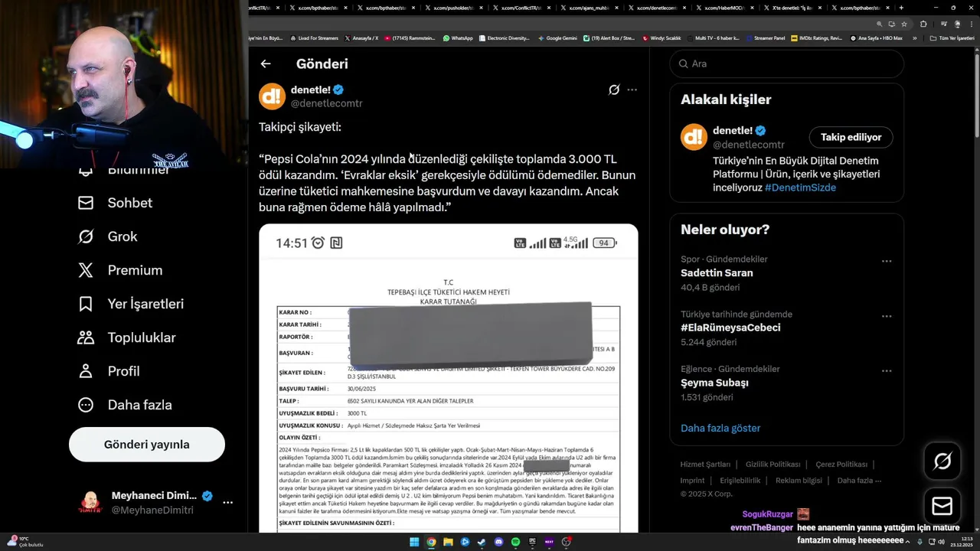
Task: Open the denetle! avatar in the post header
Action: point(272,96)
